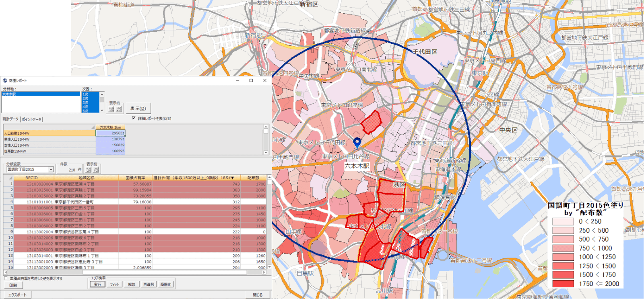Click the エクスポート button
Viewport: 644px width, 299px height.
pos(17,295)
